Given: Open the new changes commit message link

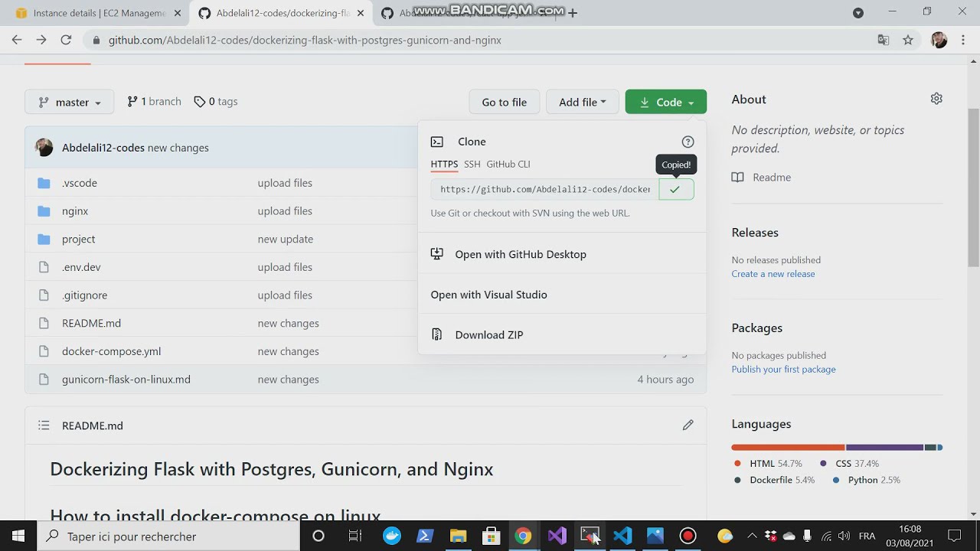Looking at the screenshot, I should point(178,148).
